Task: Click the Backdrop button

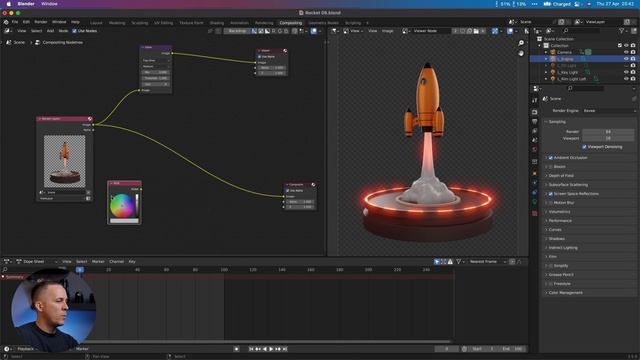Action: (237, 31)
